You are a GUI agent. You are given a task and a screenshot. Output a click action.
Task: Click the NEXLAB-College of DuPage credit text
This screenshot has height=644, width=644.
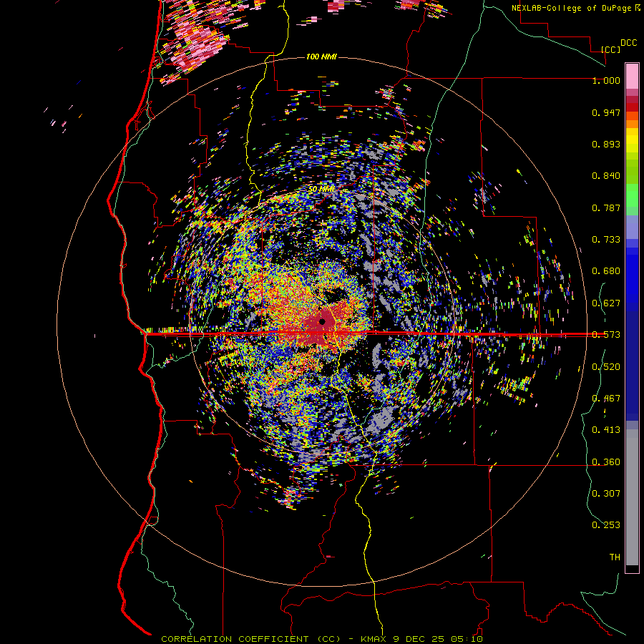pos(576,8)
